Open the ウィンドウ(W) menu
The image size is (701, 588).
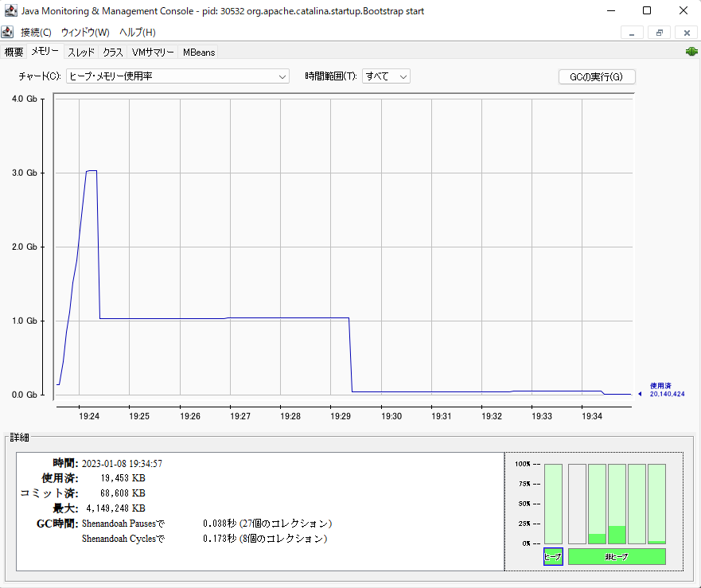(85, 33)
